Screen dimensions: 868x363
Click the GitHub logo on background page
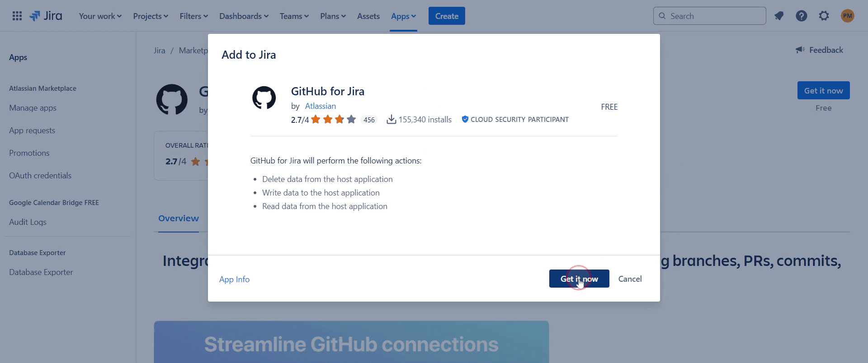coord(172,99)
